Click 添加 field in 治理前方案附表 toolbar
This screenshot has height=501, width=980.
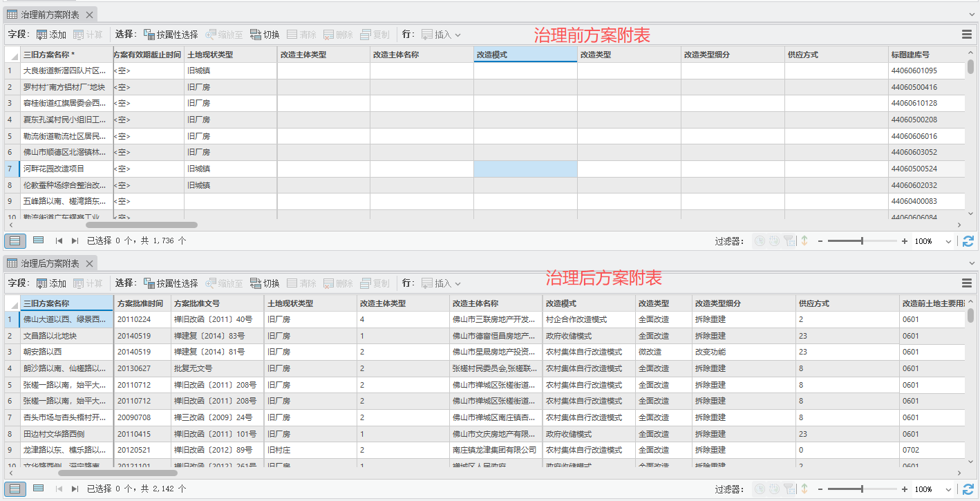[x=51, y=35]
